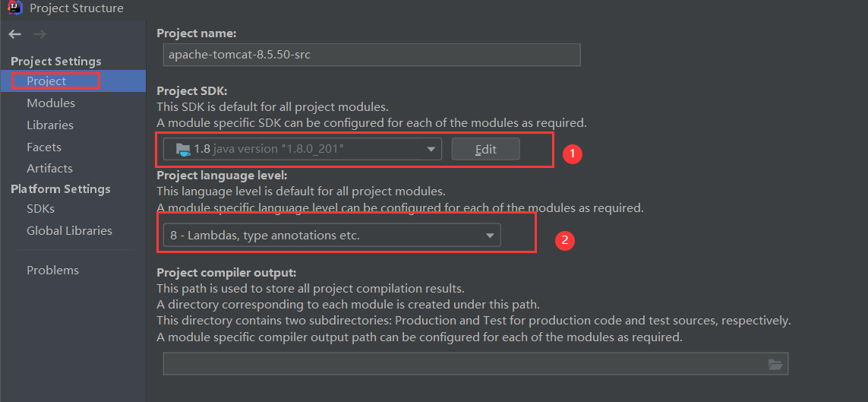The image size is (868, 402).
Task: Click the 'Project Settings' heading
Action: click(56, 61)
